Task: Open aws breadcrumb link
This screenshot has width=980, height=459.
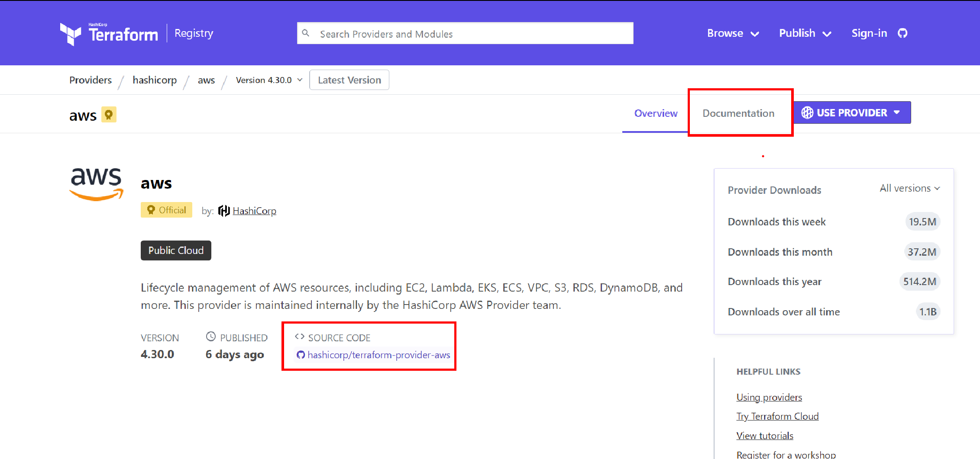Action: click(x=206, y=80)
